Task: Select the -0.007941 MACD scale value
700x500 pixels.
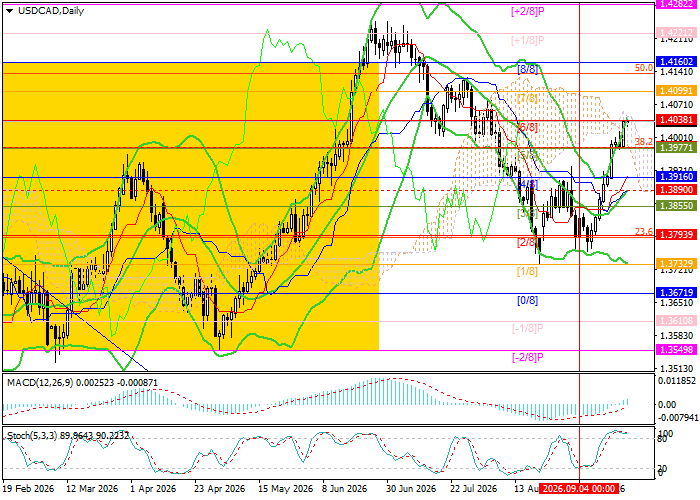Action: (x=677, y=417)
